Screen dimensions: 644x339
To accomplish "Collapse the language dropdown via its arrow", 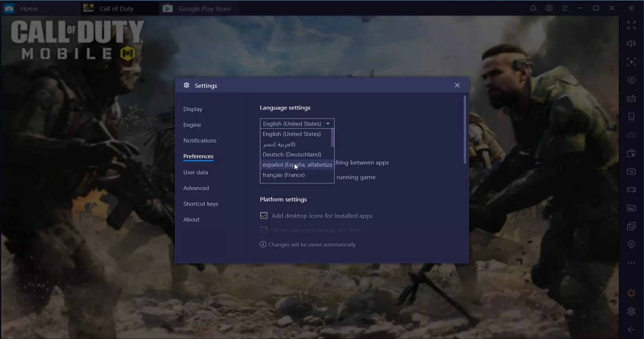I will click(328, 124).
